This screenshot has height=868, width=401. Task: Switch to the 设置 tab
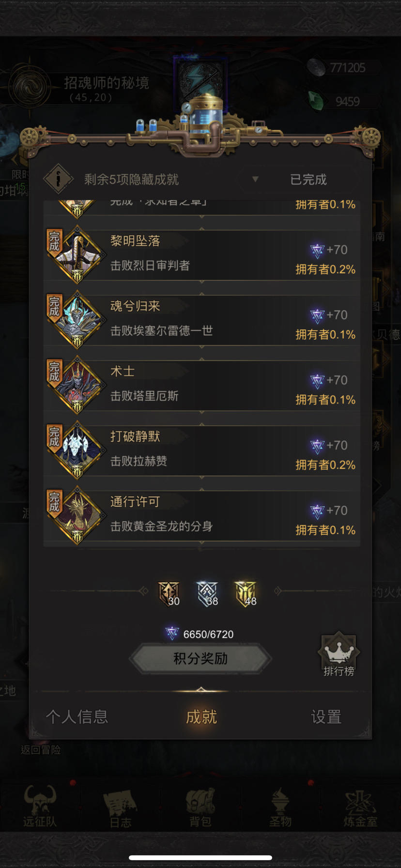click(326, 716)
